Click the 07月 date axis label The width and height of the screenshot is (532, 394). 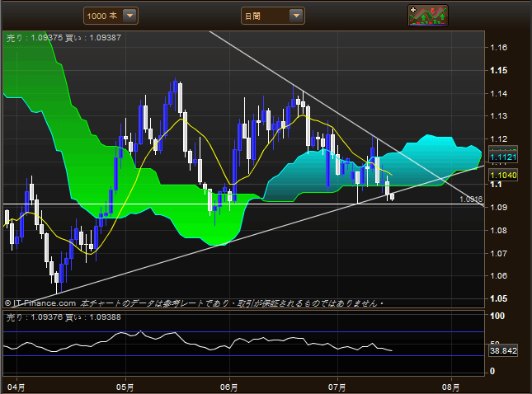[337, 387]
